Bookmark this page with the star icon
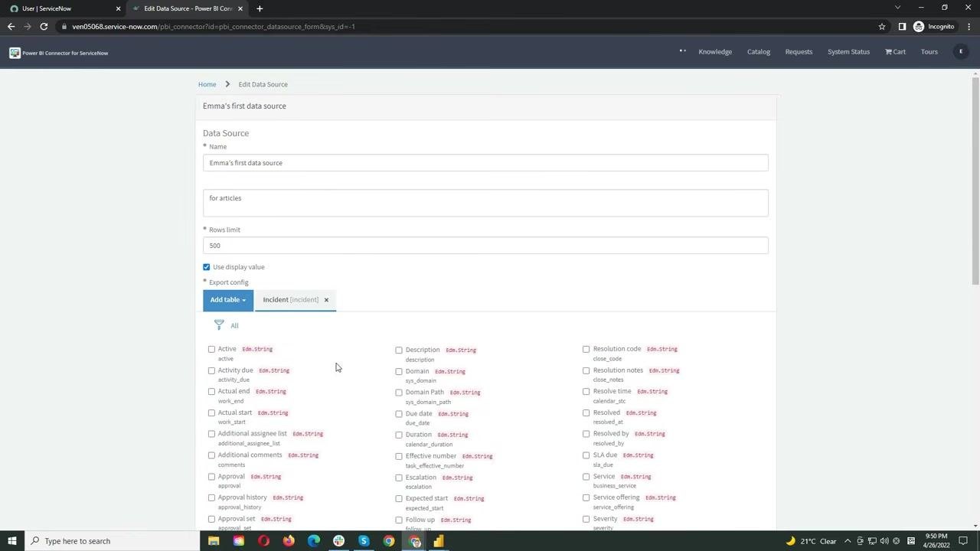The height and width of the screenshot is (551, 980). tap(882, 27)
